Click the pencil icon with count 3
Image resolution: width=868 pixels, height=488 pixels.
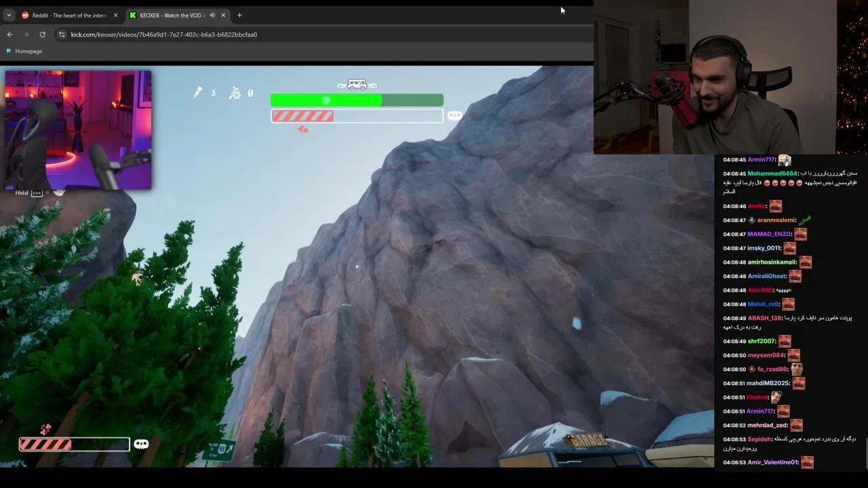click(197, 93)
